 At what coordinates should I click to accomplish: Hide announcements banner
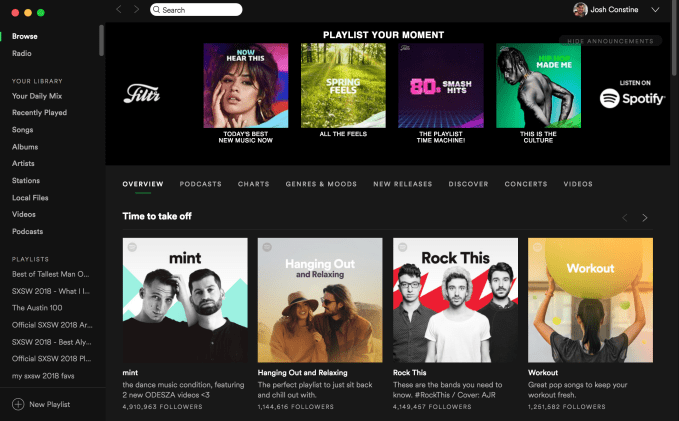(610, 41)
